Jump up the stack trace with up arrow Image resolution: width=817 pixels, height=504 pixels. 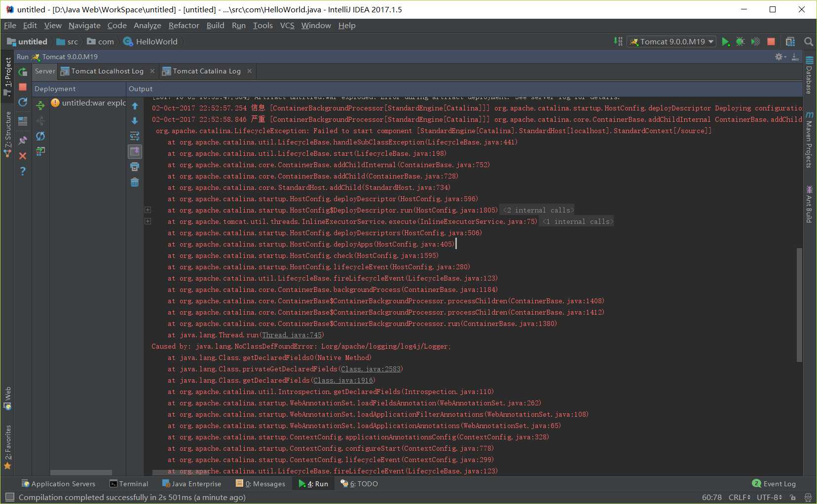135,106
